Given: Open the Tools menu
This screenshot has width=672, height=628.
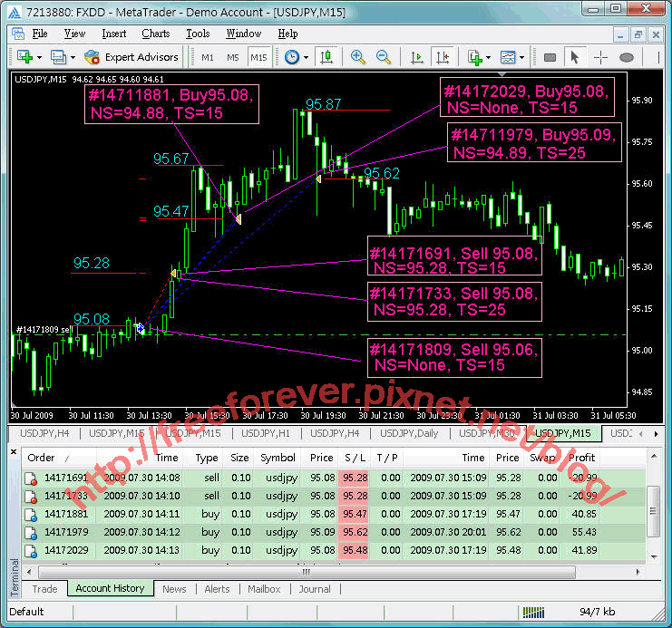Looking at the screenshot, I should 198,34.
